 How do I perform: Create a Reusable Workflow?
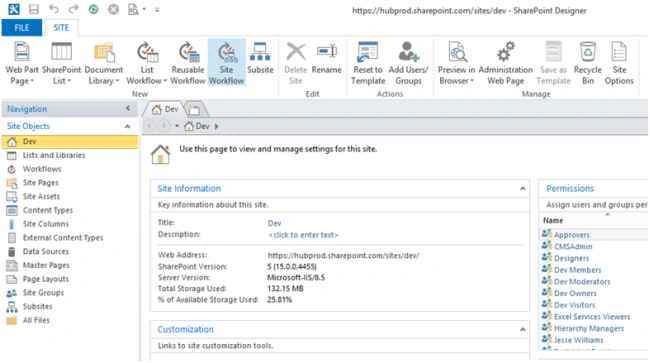[x=188, y=63]
